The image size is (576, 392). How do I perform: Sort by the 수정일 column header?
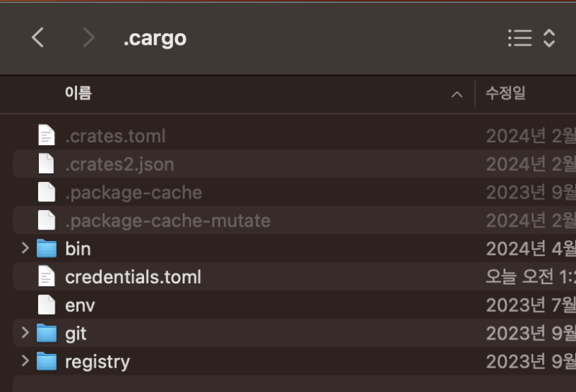(x=505, y=94)
